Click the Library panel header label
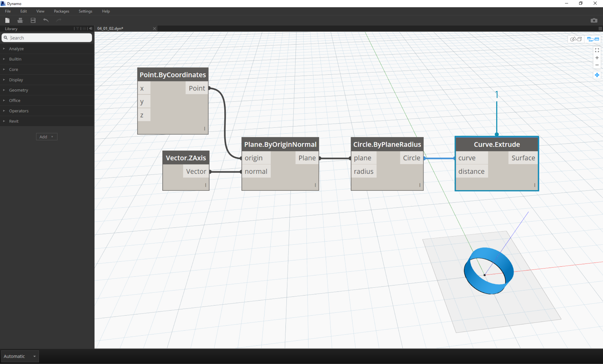Viewport: 603px width, 364px height. point(11,29)
